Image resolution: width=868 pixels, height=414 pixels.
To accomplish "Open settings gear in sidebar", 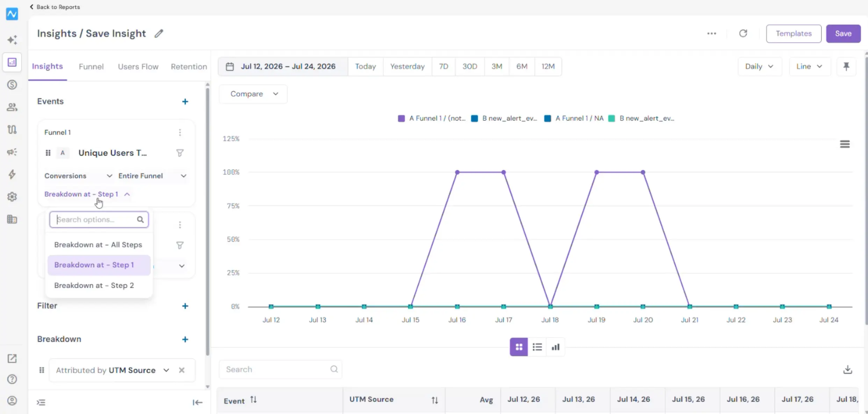I will point(12,197).
